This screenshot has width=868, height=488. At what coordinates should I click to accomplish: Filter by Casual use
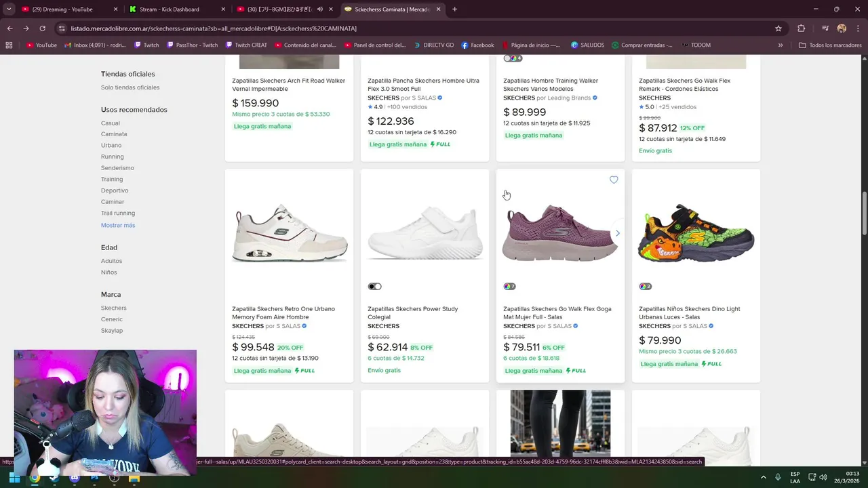[111, 123]
